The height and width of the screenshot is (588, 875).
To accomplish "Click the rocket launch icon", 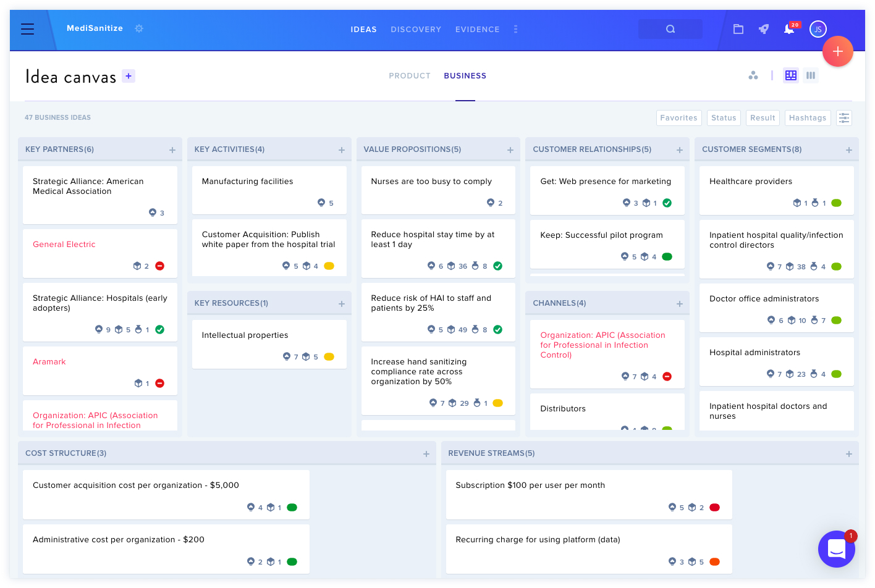I will 764,29.
